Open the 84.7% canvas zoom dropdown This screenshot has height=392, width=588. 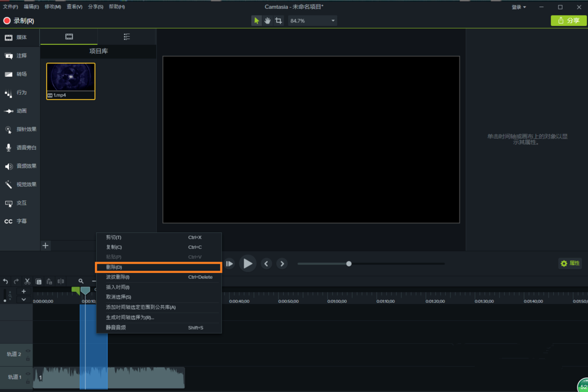[312, 21]
